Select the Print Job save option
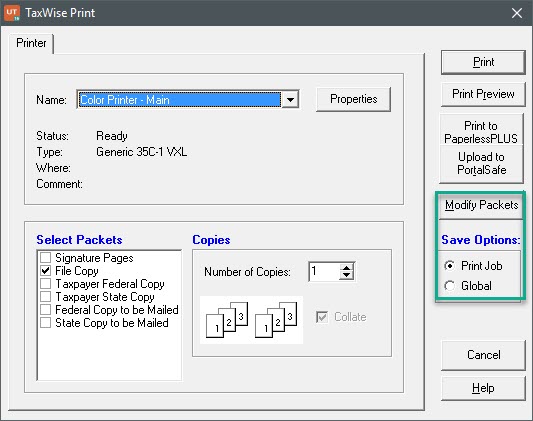The width and height of the screenshot is (533, 421). click(x=449, y=266)
